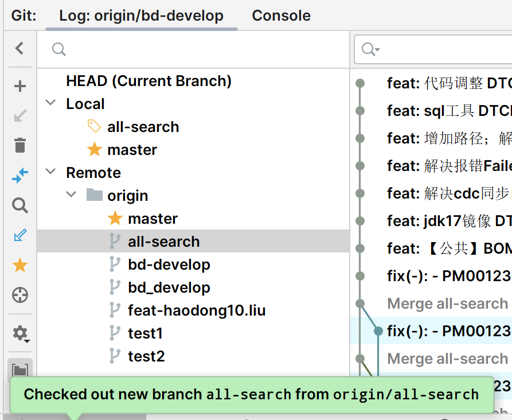Click the tag icon beside local all-search
The width and height of the screenshot is (512, 420).
point(95,126)
